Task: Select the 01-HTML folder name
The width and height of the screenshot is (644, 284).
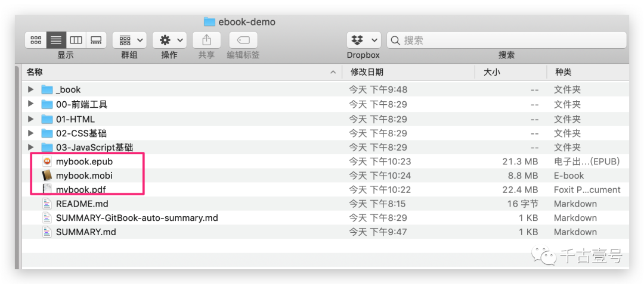Action: [75, 119]
